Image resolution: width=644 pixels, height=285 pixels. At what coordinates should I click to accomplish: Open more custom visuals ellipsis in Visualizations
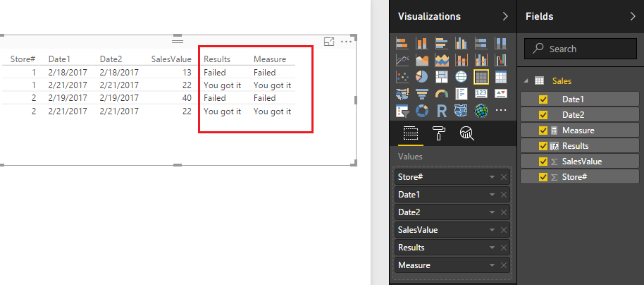[x=501, y=111]
